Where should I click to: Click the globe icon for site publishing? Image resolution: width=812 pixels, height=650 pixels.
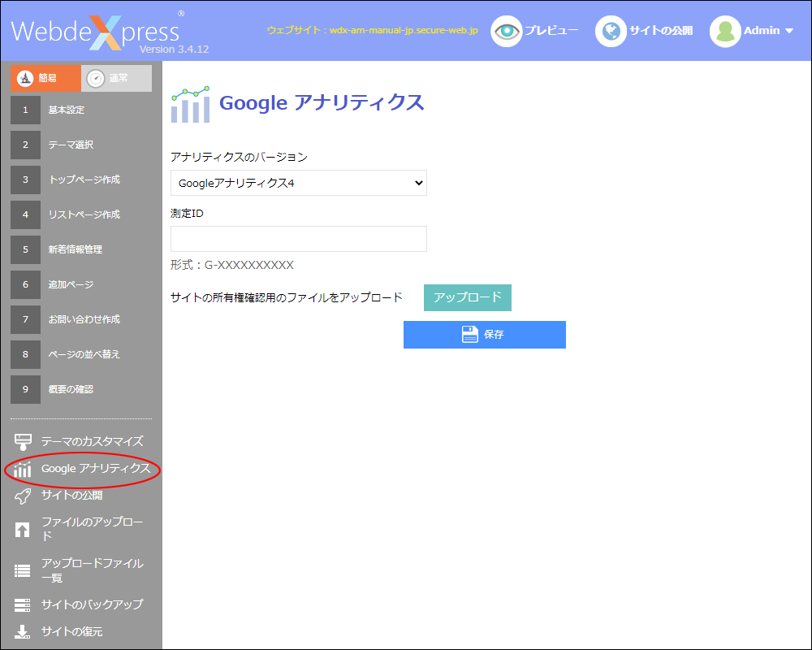pos(611,31)
